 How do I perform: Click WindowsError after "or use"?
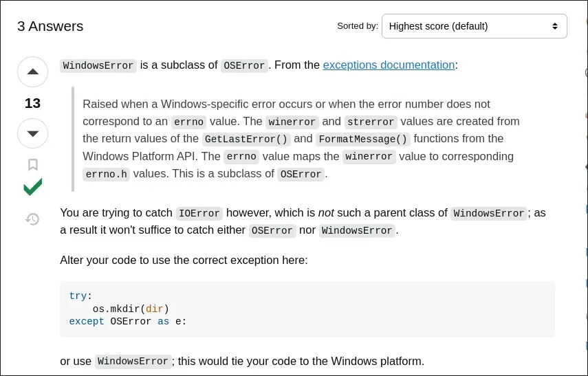133,362
